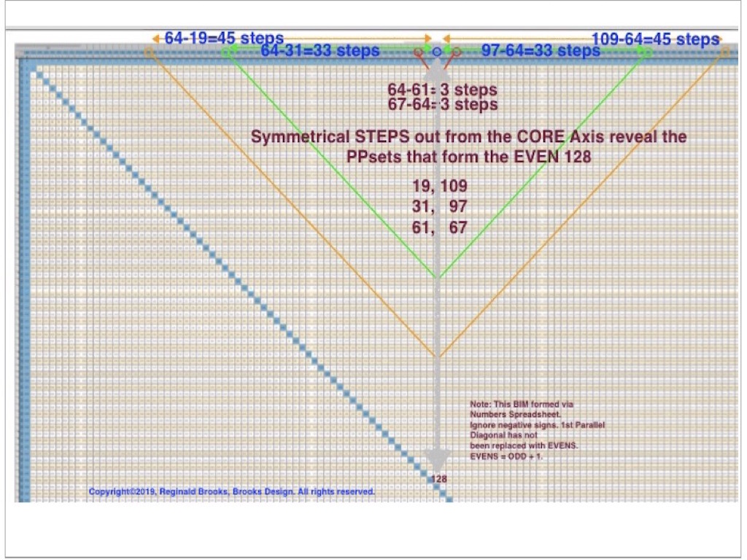747x560 pixels.
Task: Select the right red circle marker
Action: 456,52
